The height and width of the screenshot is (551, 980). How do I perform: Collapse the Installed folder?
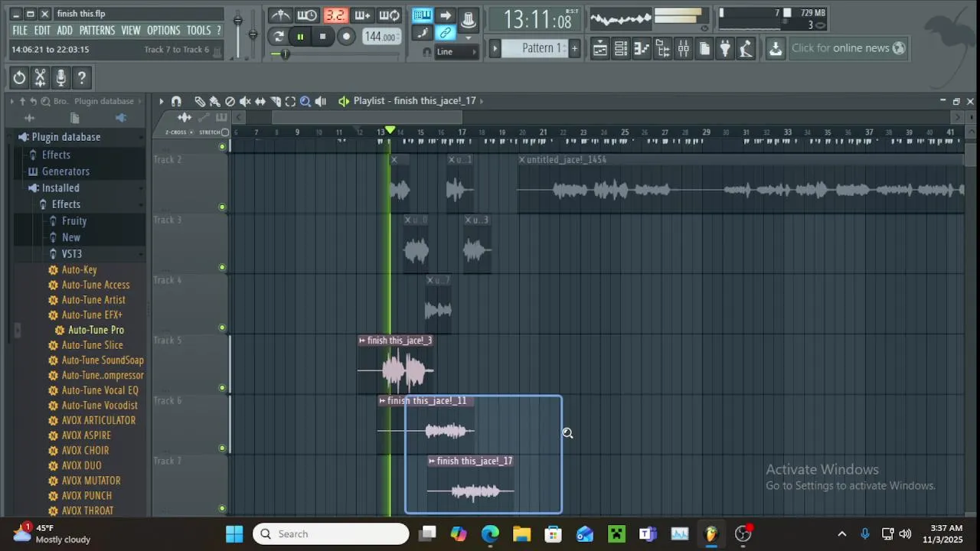[x=60, y=187]
